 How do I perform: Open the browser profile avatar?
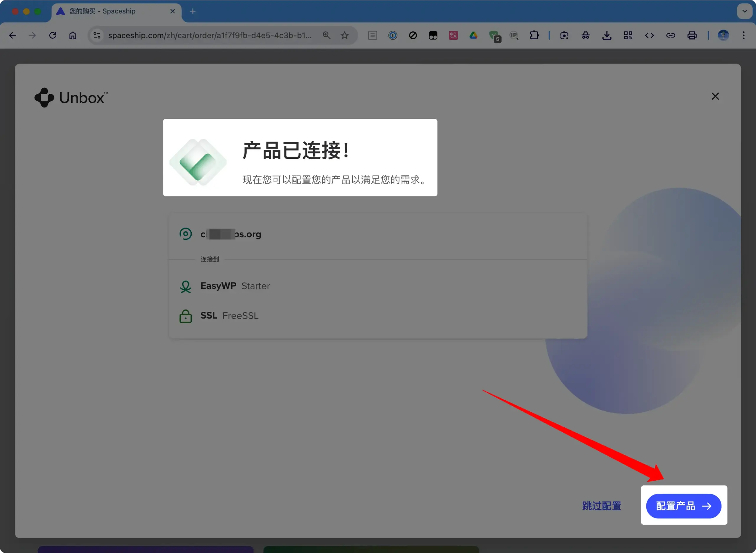click(723, 35)
